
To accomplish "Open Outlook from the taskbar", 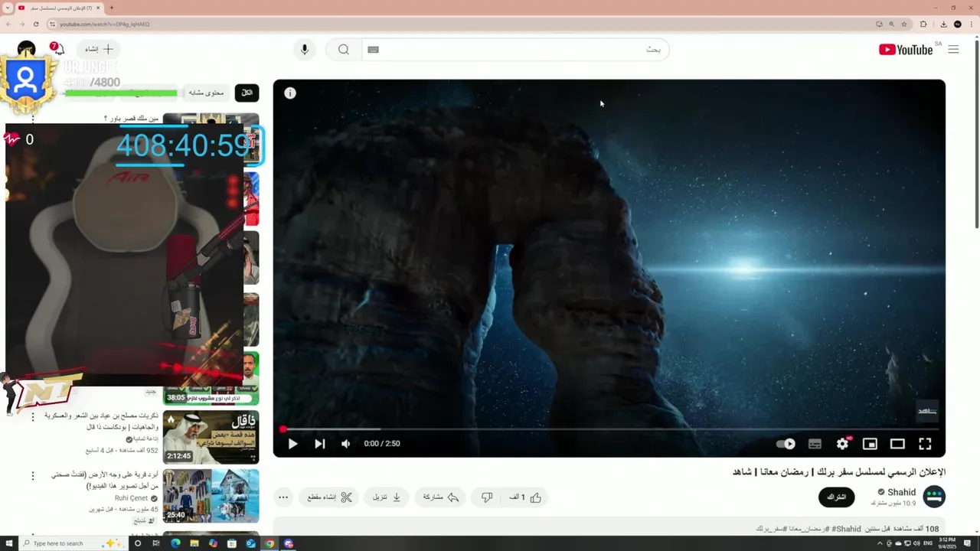I will pyautogui.click(x=250, y=543).
